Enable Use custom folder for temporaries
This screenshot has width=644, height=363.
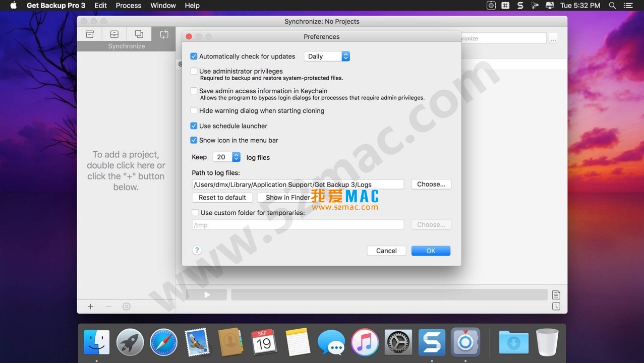pos(195,213)
